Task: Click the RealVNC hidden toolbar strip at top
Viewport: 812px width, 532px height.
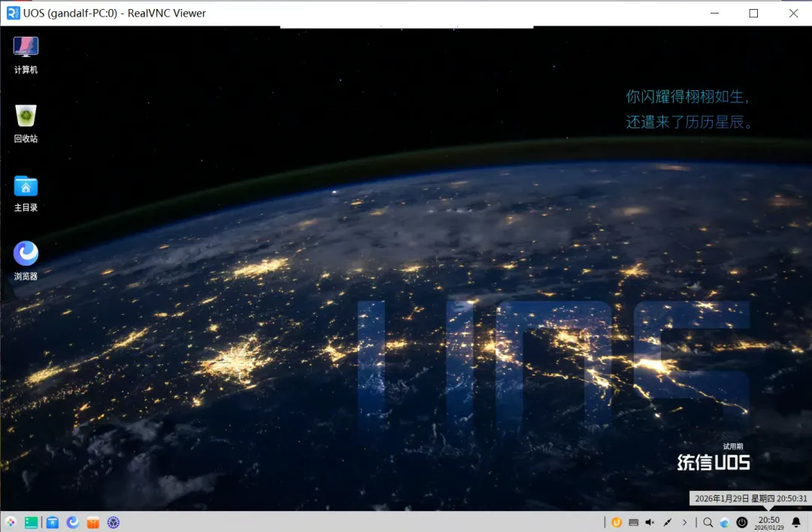Action: pyautogui.click(x=407, y=26)
